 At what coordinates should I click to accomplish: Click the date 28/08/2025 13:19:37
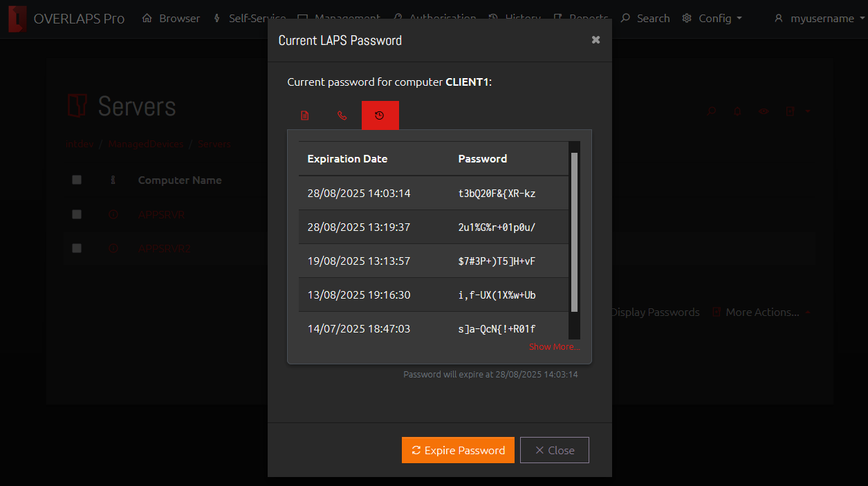[359, 227]
